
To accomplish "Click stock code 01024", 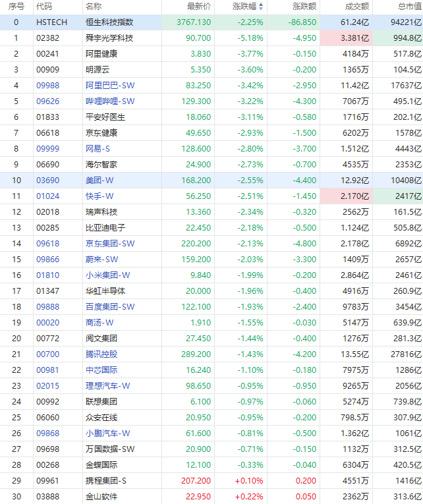I will pos(48,196).
